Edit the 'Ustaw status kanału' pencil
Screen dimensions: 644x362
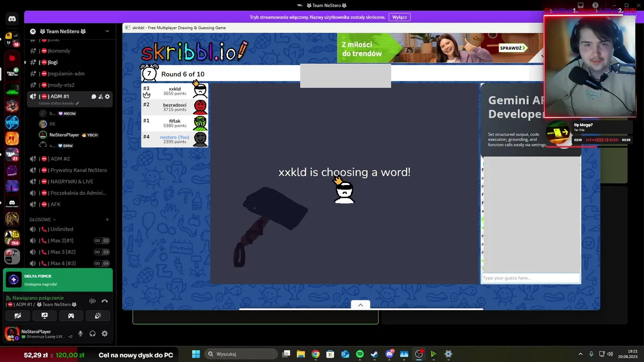click(77, 104)
